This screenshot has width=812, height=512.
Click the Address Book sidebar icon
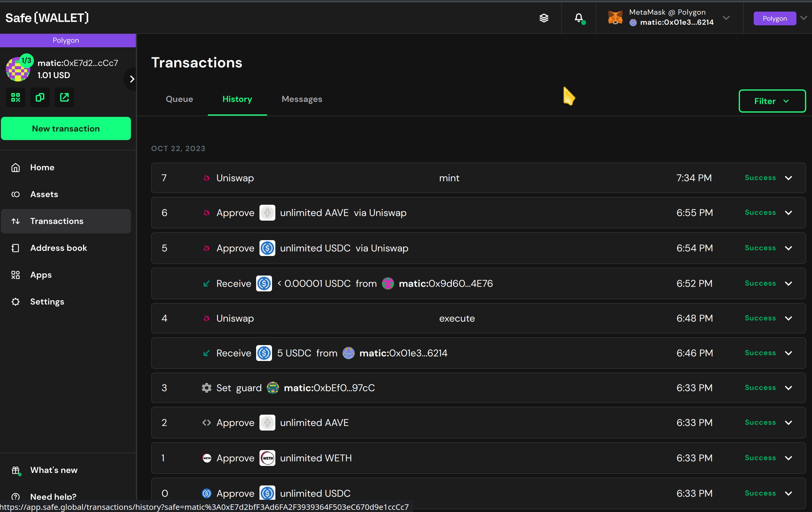15,248
